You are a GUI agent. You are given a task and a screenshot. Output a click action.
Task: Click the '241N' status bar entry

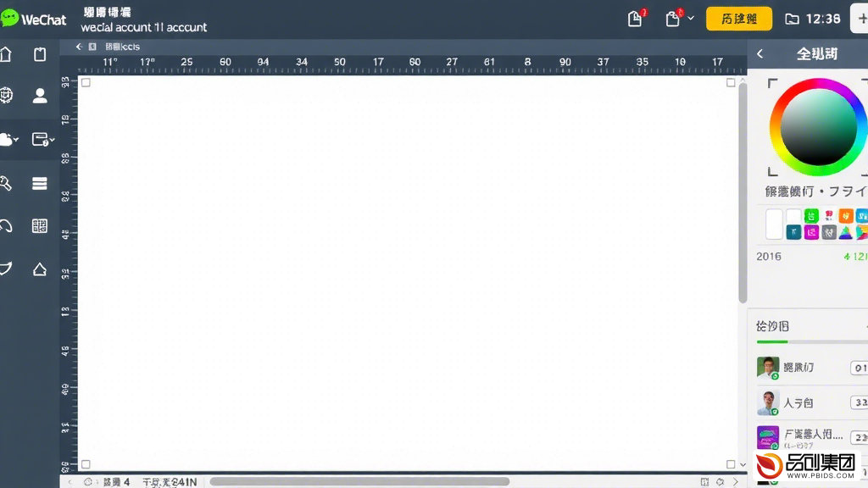point(170,482)
